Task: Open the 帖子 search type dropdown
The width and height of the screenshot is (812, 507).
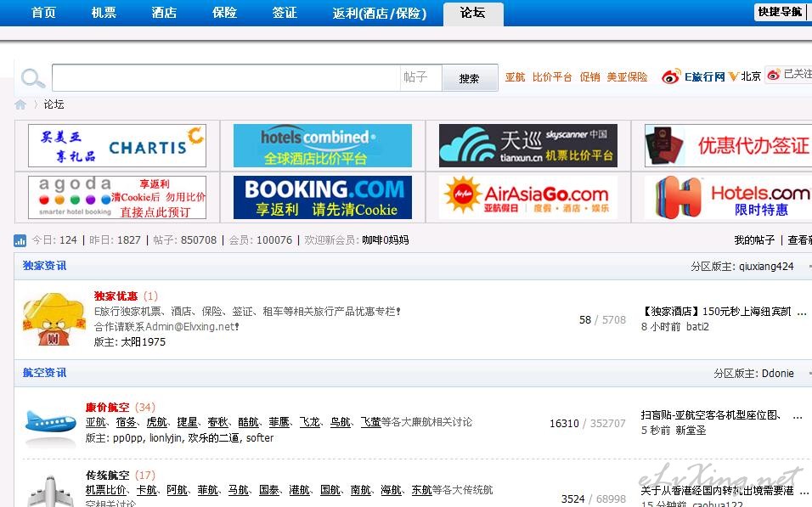Action: click(x=420, y=77)
